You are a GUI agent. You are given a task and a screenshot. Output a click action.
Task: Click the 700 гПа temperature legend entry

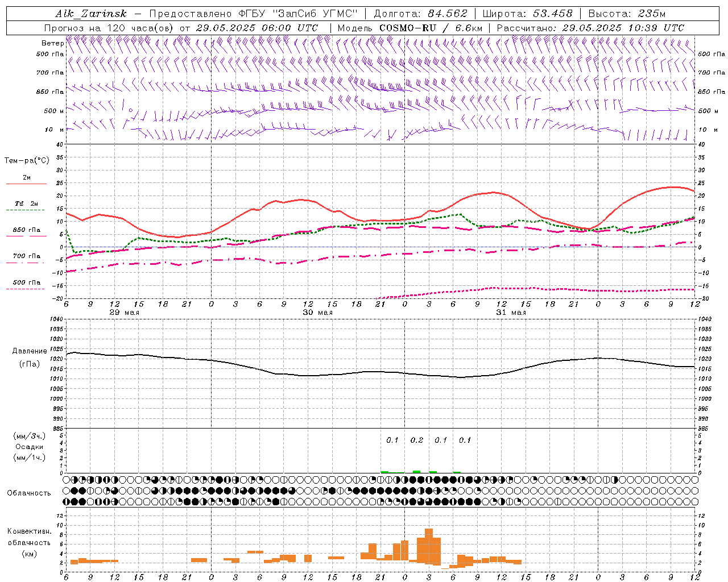[x=27, y=256]
